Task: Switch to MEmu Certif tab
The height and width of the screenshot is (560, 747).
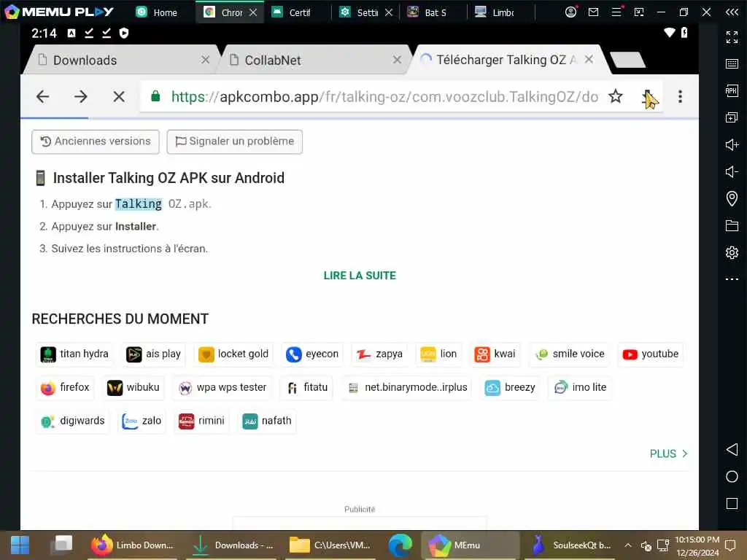Action: 292,12
